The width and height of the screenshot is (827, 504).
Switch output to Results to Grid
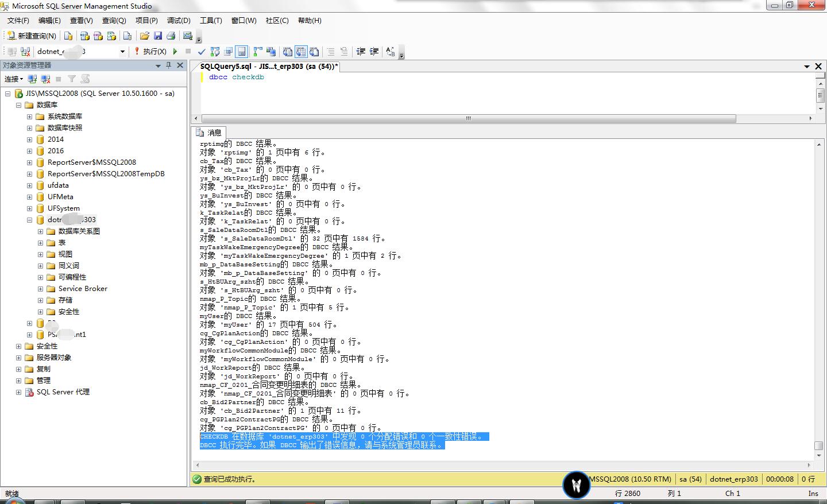point(301,51)
